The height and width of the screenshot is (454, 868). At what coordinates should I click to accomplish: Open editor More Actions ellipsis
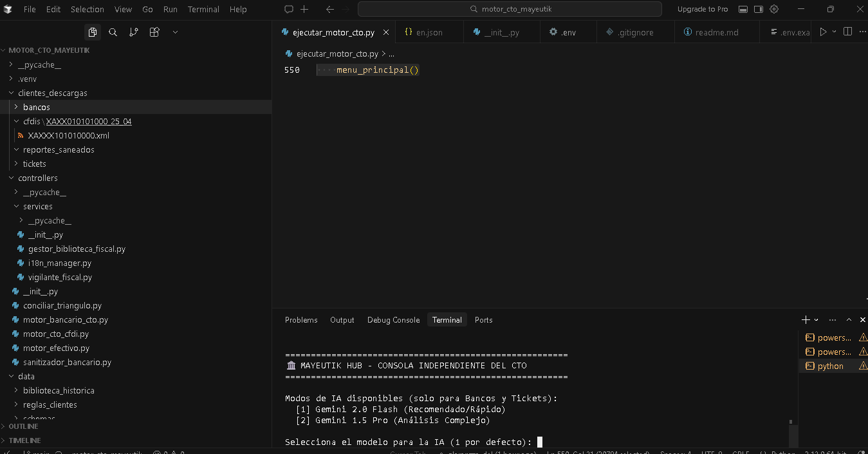tap(862, 32)
